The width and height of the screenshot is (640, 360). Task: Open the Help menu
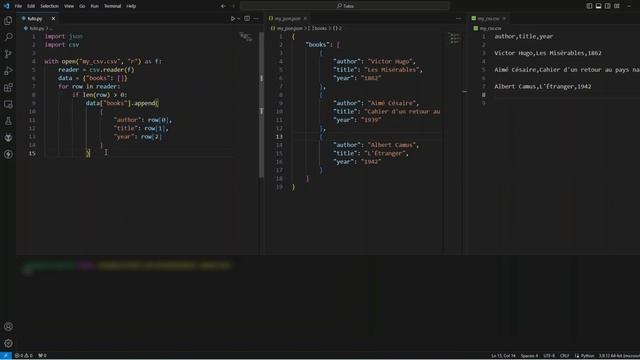[131, 6]
